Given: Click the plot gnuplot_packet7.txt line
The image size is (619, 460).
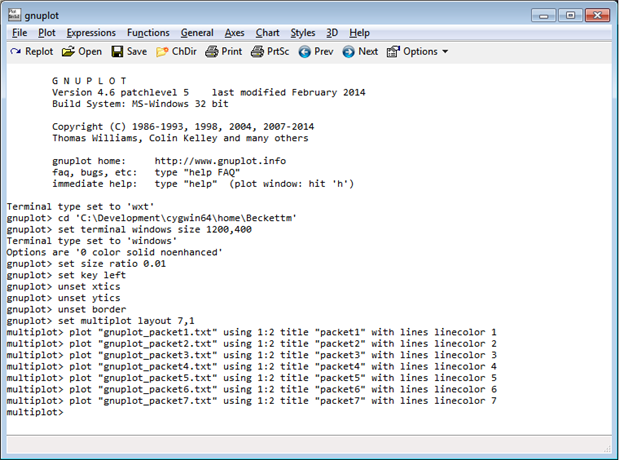Looking at the screenshot, I should pos(251,401).
